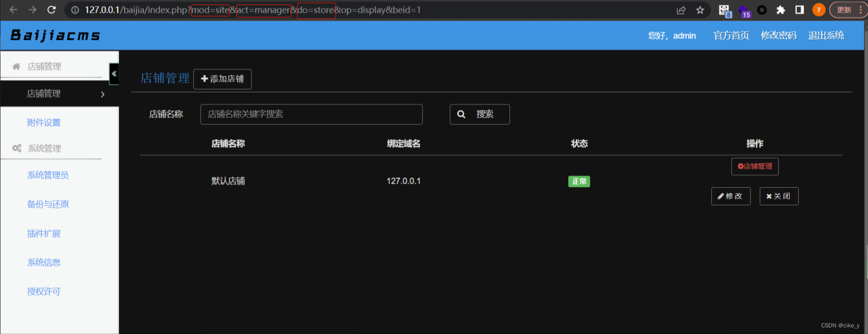Go forward with the browser forward arrow
The height and width of the screenshot is (334, 868).
click(x=32, y=10)
